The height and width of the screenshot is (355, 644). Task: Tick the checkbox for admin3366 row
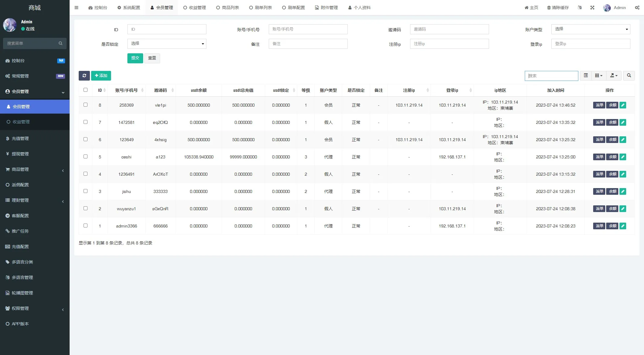click(85, 226)
